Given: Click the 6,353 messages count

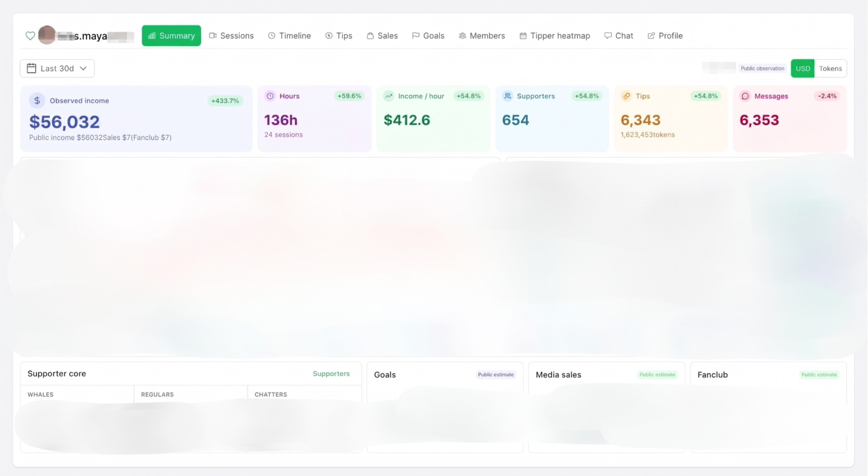Looking at the screenshot, I should pos(759,120).
